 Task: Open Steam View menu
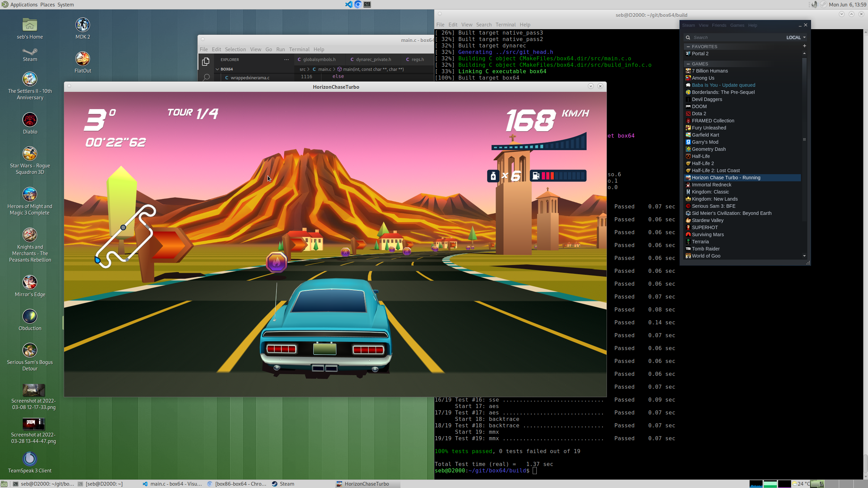pyautogui.click(x=703, y=25)
